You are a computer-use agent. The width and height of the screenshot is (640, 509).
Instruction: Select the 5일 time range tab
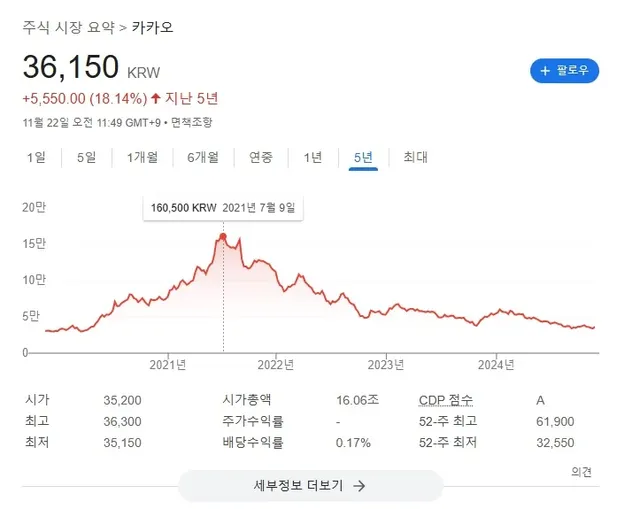86,157
